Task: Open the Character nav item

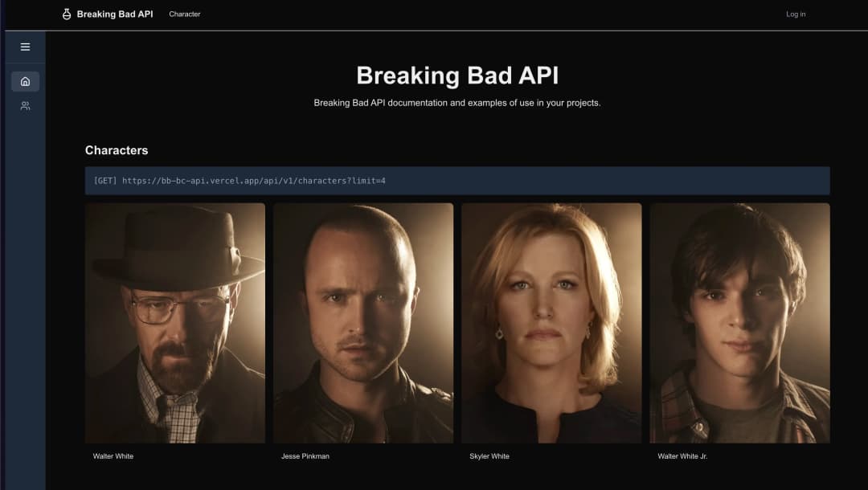Action: [x=185, y=14]
